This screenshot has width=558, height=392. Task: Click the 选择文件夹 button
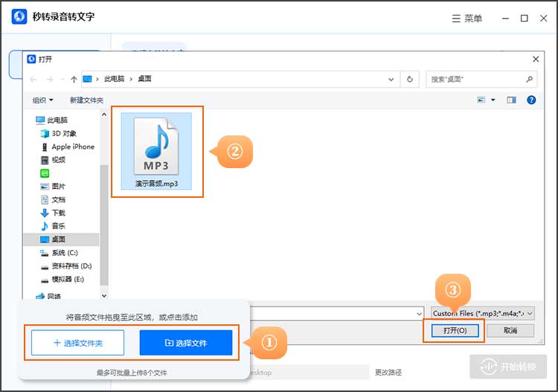(x=78, y=343)
